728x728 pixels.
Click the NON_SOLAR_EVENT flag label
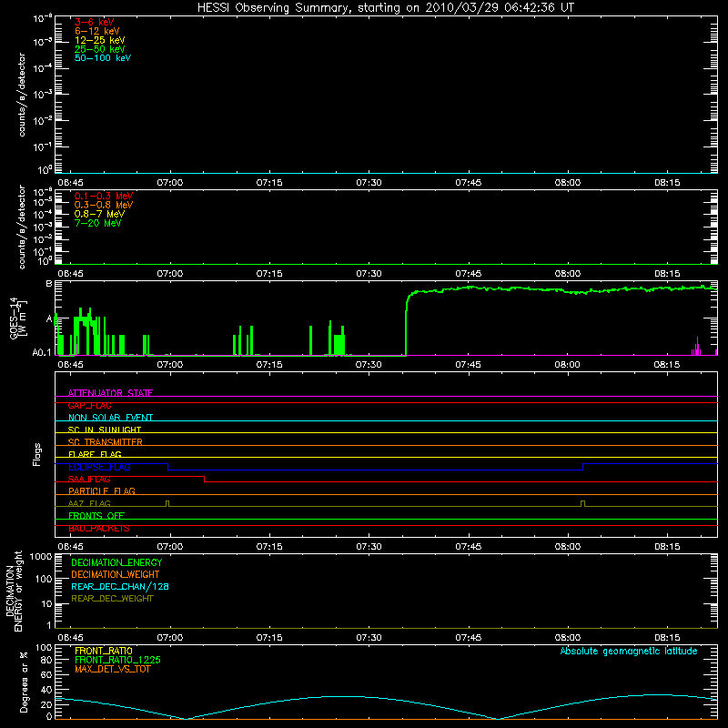(110, 418)
